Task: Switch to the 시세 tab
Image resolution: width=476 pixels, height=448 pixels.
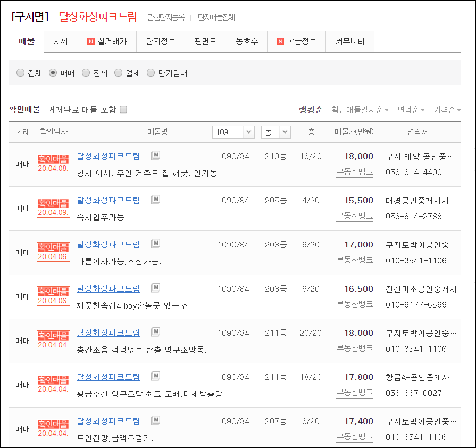Action: click(x=61, y=42)
